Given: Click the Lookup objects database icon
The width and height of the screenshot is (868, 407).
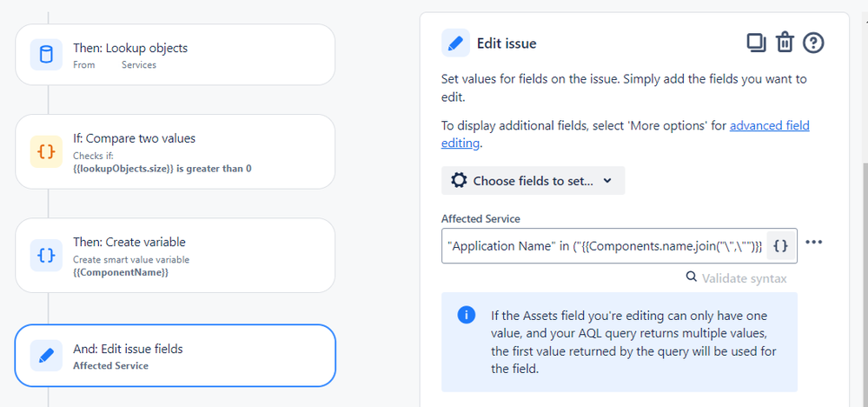Looking at the screenshot, I should click(x=46, y=55).
